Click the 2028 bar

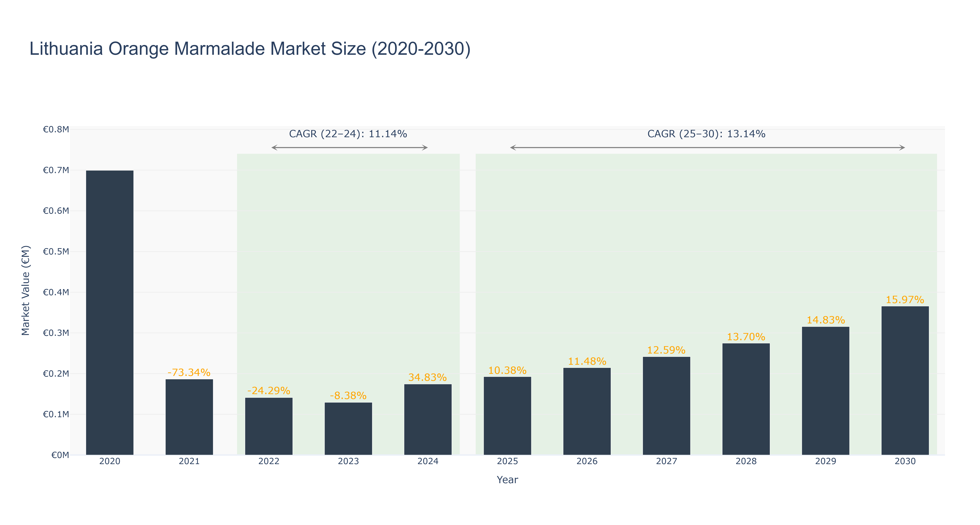(746, 399)
